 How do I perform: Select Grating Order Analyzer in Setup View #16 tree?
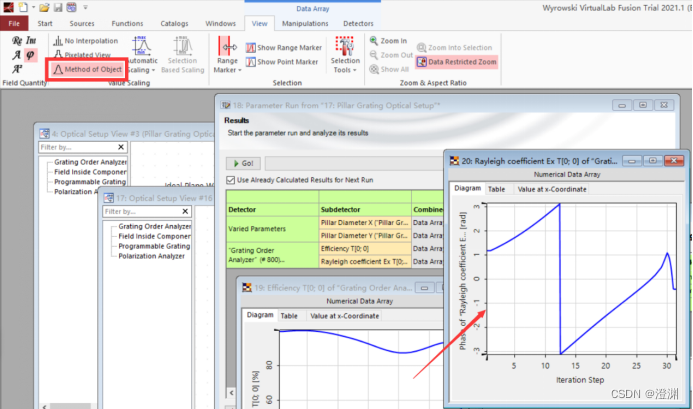coord(155,226)
